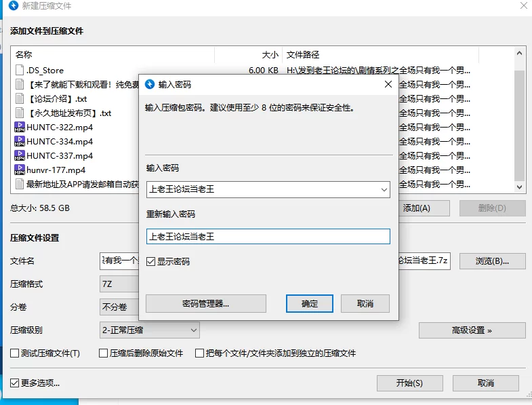Click the 【论坛介绍】.txt file icon
The width and height of the screenshot is (532, 405).
20,98
